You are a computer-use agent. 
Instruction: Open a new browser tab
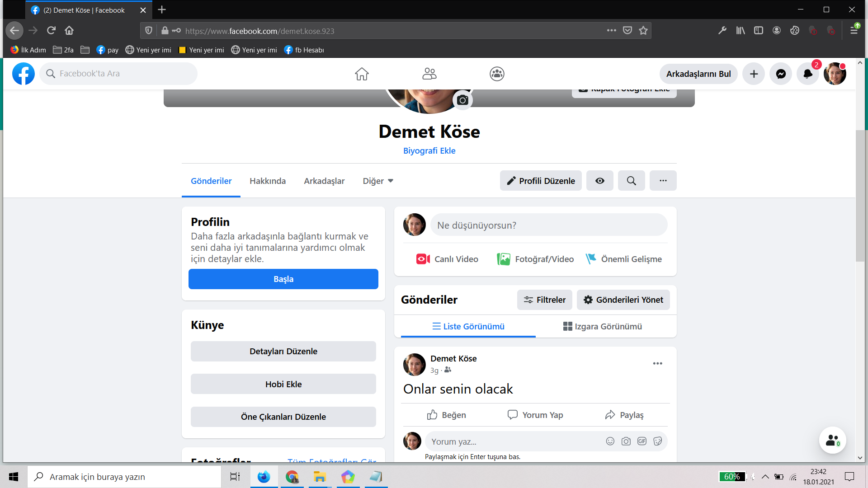[162, 9]
